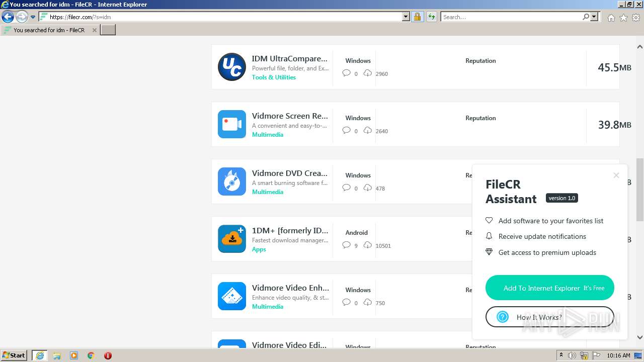This screenshot has width=644, height=362.
Task: Click the How It Works? button
Action: pos(550,317)
